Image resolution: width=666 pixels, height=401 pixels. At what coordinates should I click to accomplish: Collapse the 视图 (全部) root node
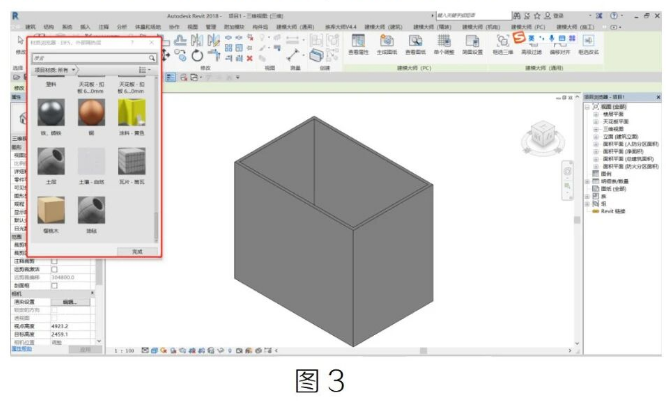coord(588,107)
